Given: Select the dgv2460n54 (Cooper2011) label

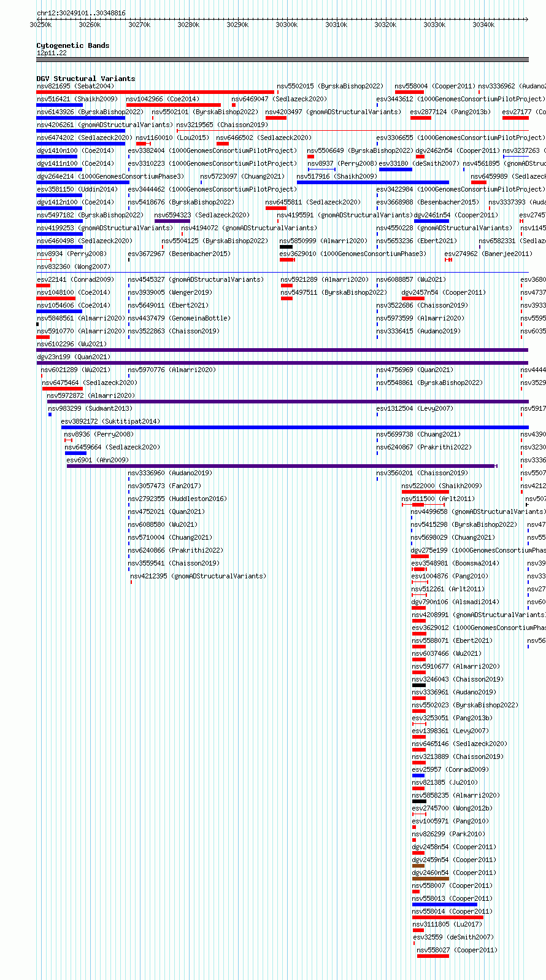Looking at the screenshot, I should pyautogui.click(x=454, y=873).
